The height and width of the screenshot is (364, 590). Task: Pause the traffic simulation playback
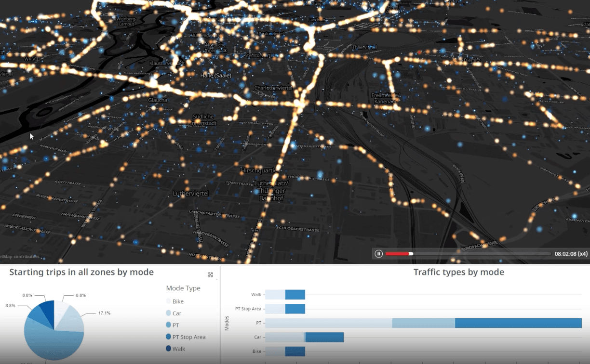click(x=379, y=254)
